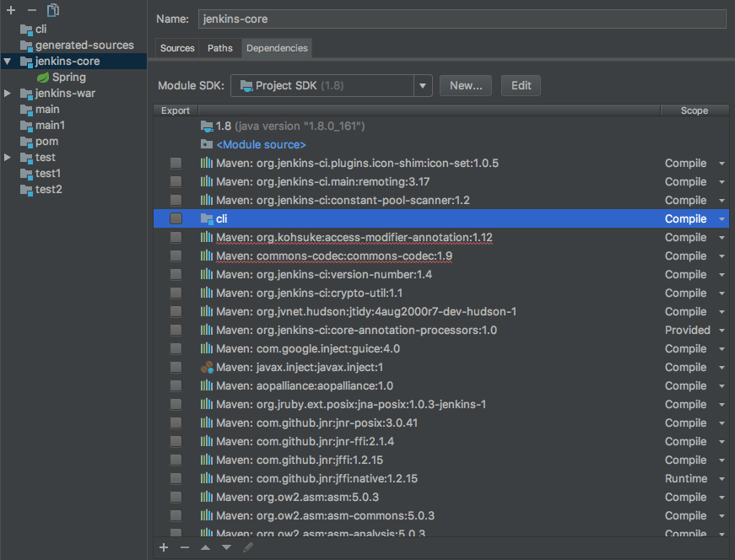The width and height of the screenshot is (735, 560).
Task: Enable Export for com.google.inject:guice:4.0
Action: [176, 348]
